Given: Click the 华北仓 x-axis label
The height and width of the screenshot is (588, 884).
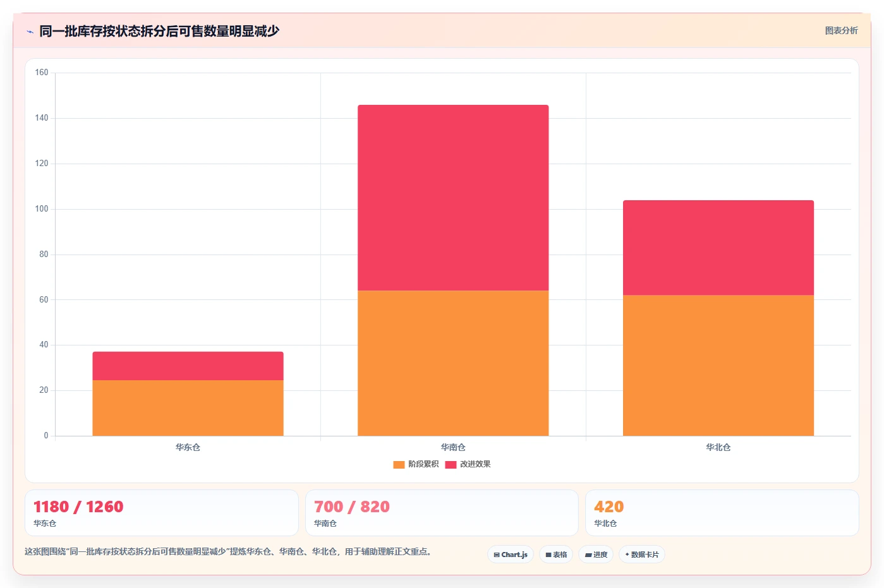Looking at the screenshot, I should pyautogui.click(x=718, y=447).
